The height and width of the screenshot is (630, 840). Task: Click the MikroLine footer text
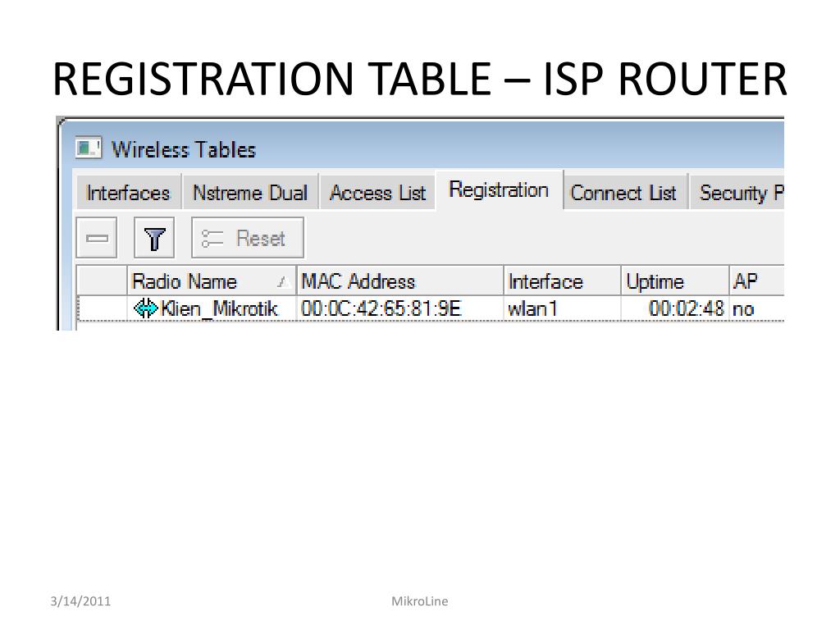pos(419,601)
